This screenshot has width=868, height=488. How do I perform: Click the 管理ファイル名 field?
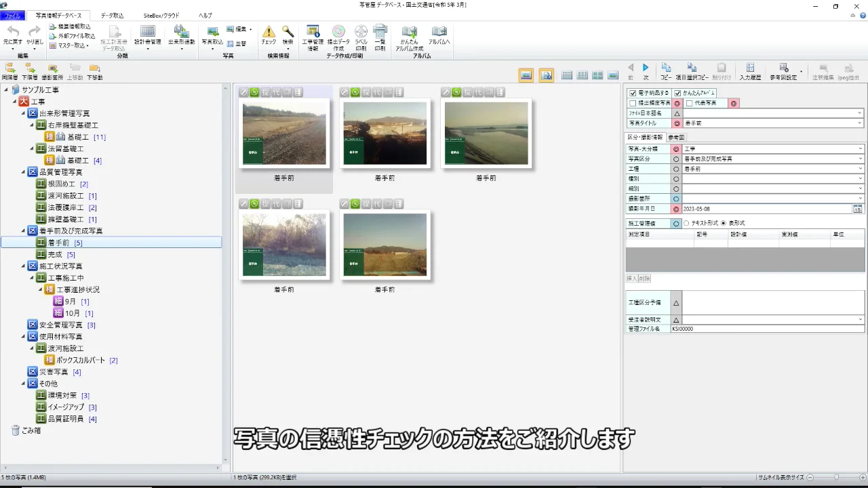click(x=767, y=329)
